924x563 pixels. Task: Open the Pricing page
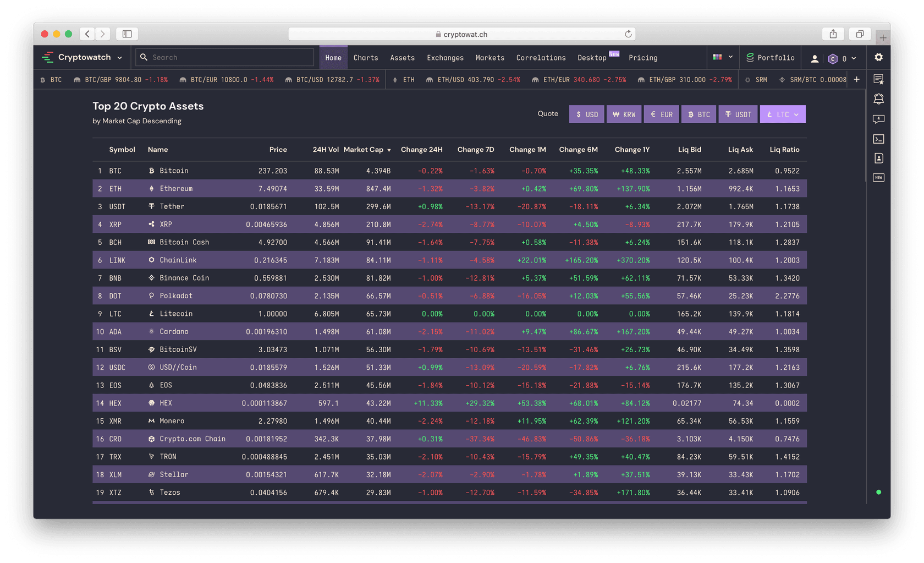click(x=643, y=58)
